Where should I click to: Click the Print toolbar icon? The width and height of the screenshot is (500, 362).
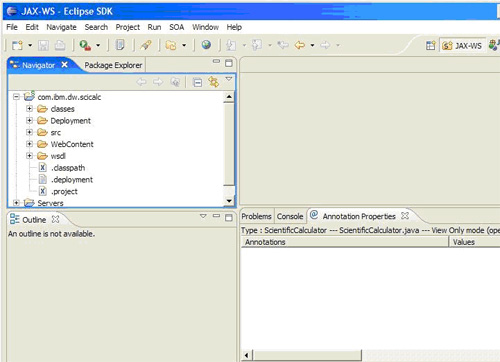click(60, 45)
